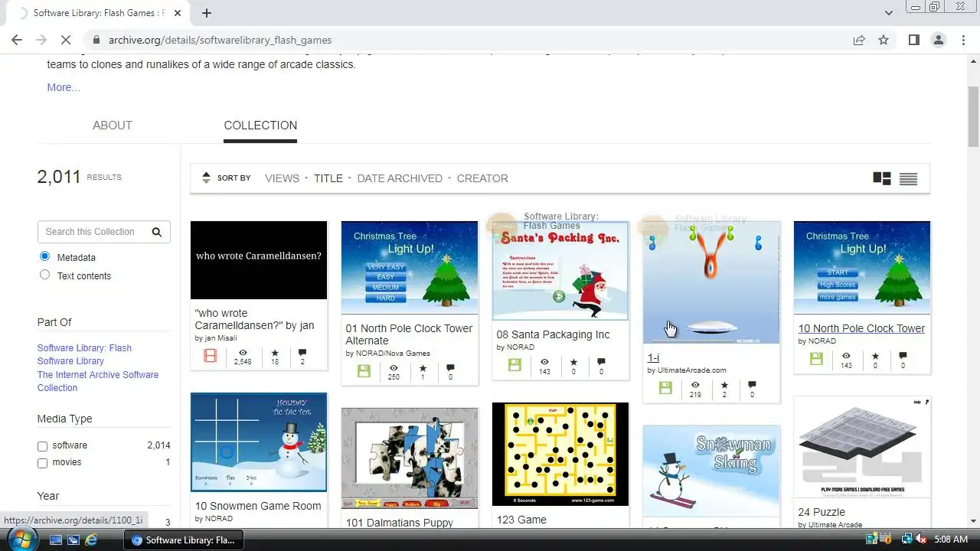980x551 pixels.
Task: Check the software media type checkbox
Action: pyautogui.click(x=42, y=446)
